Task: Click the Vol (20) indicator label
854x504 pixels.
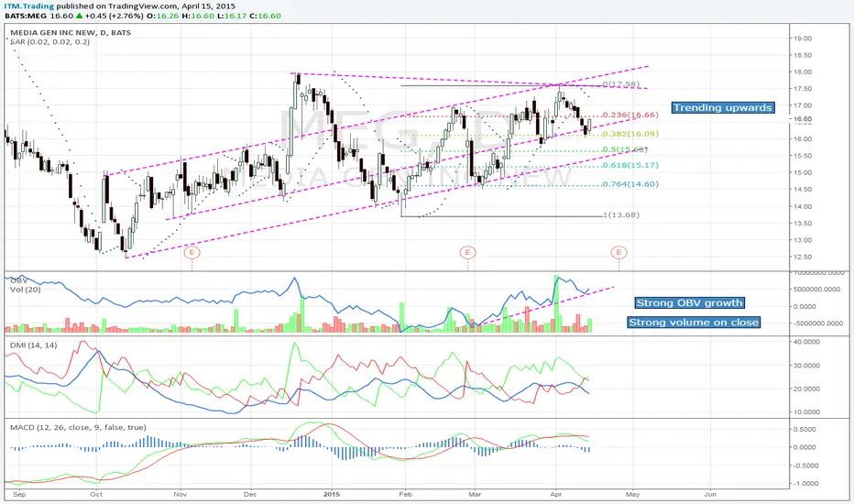Action: click(x=25, y=290)
